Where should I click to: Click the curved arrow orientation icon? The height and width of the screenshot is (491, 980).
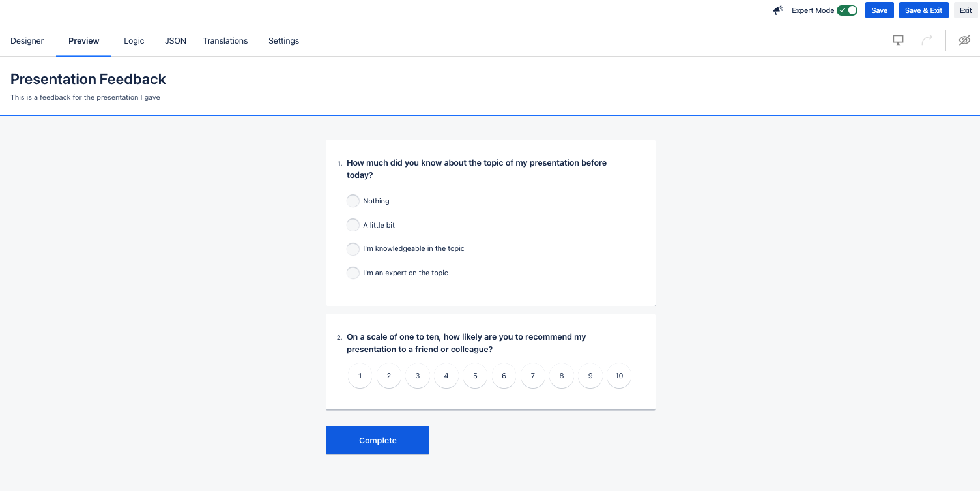click(927, 40)
